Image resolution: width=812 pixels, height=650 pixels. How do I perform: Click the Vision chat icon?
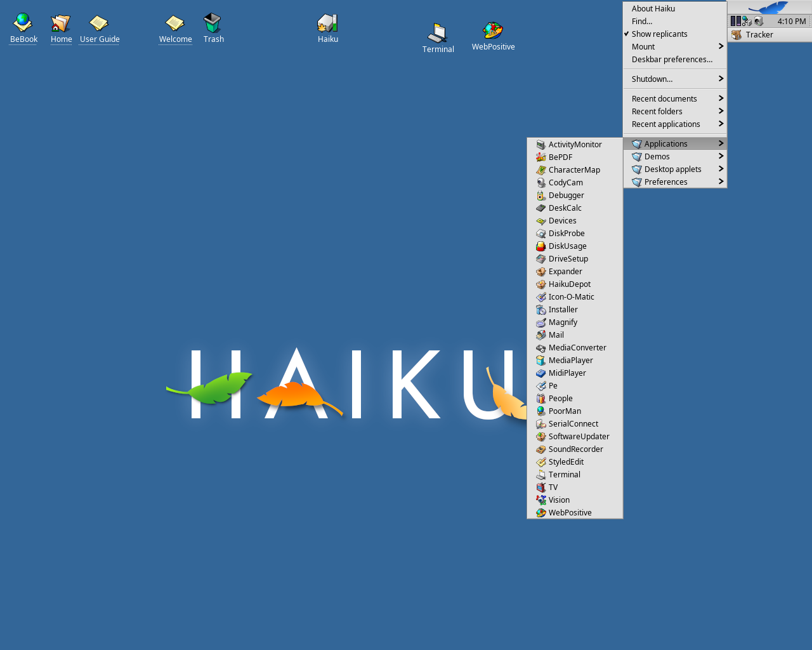(541, 500)
